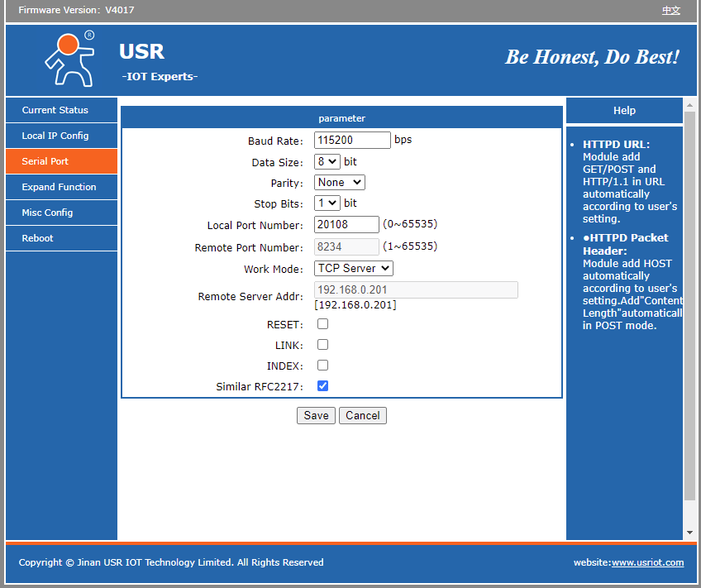The width and height of the screenshot is (701, 588).
Task: Click the Firmware Version V4017 text
Action: (x=76, y=10)
